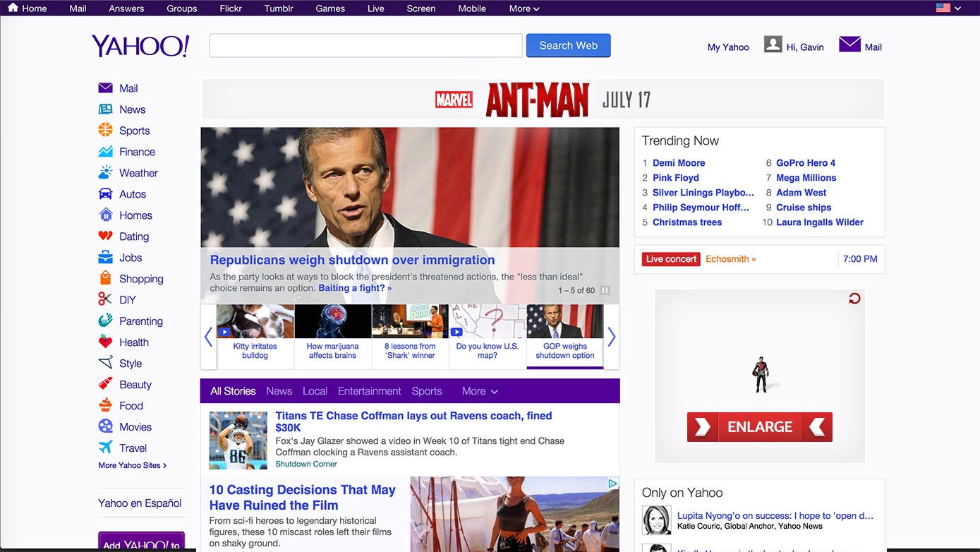The height and width of the screenshot is (552, 980).
Task: Open the 8 lessons from Shark winner thumbnail
Action: point(410,337)
